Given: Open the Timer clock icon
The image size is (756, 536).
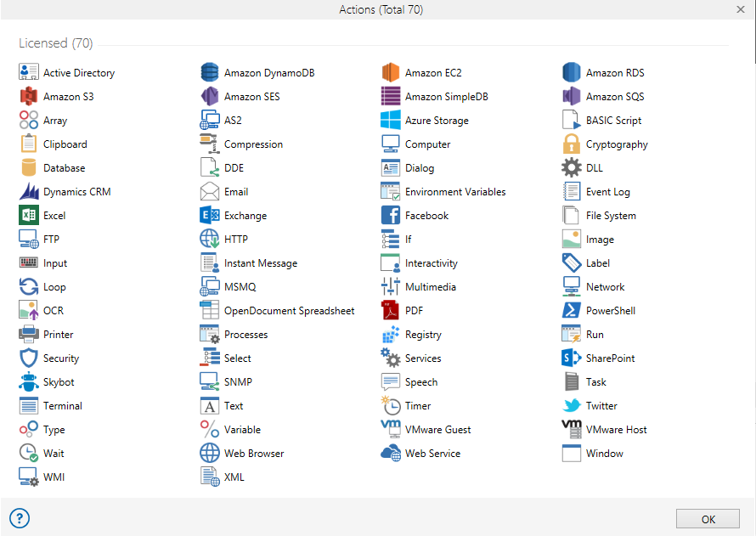Looking at the screenshot, I should tap(391, 405).
